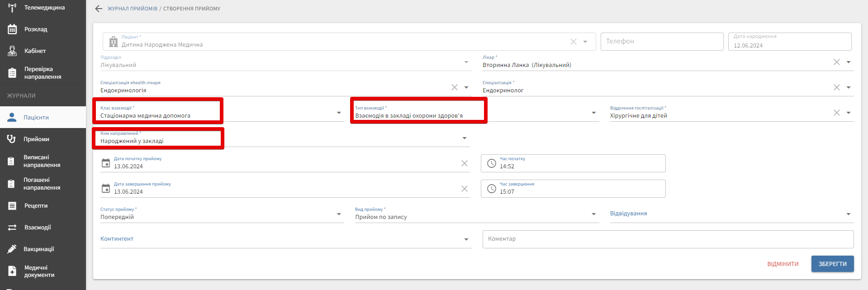Click the back arrow next to breadcrumb

(99, 9)
